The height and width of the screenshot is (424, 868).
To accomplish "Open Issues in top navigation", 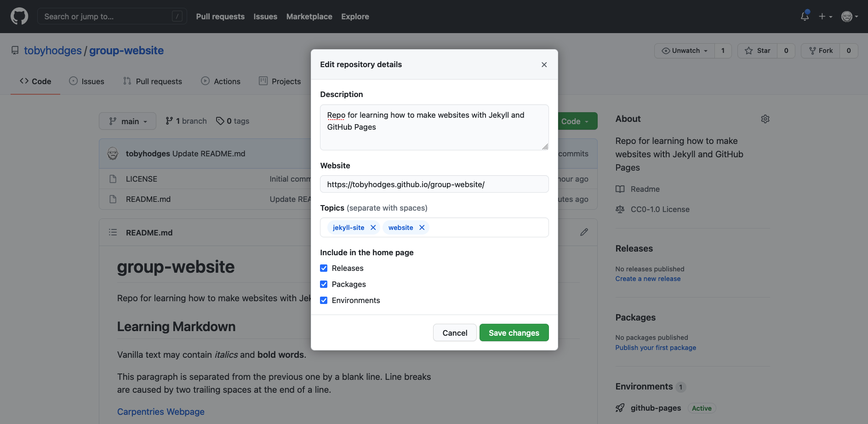I will click(x=265, y=17).
